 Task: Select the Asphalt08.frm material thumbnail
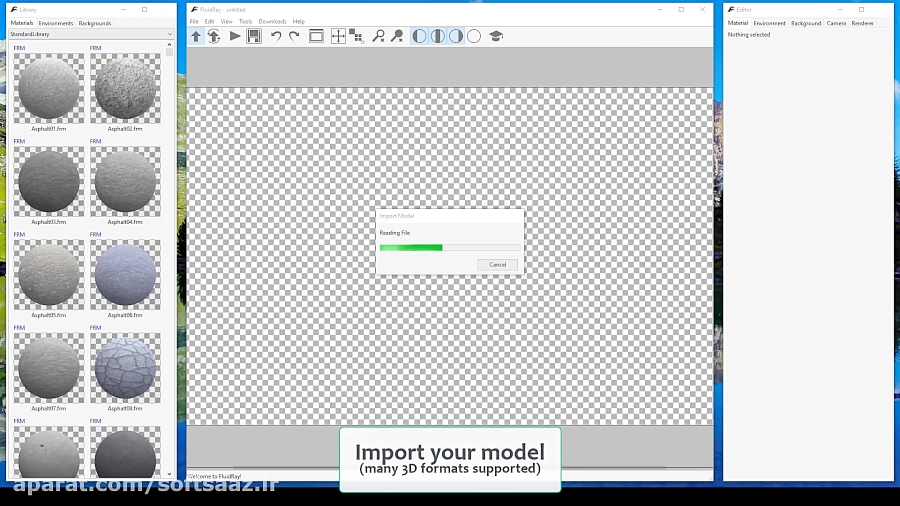click(x=125, y=368)
